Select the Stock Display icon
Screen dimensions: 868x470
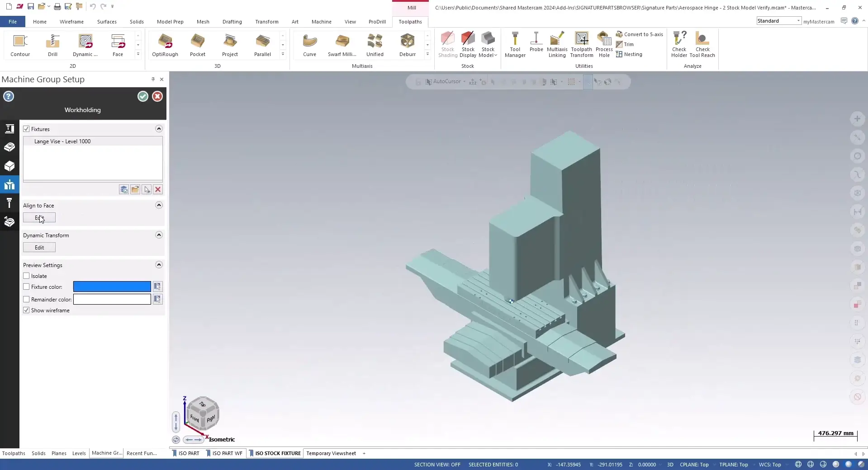[x=468, y=45]
